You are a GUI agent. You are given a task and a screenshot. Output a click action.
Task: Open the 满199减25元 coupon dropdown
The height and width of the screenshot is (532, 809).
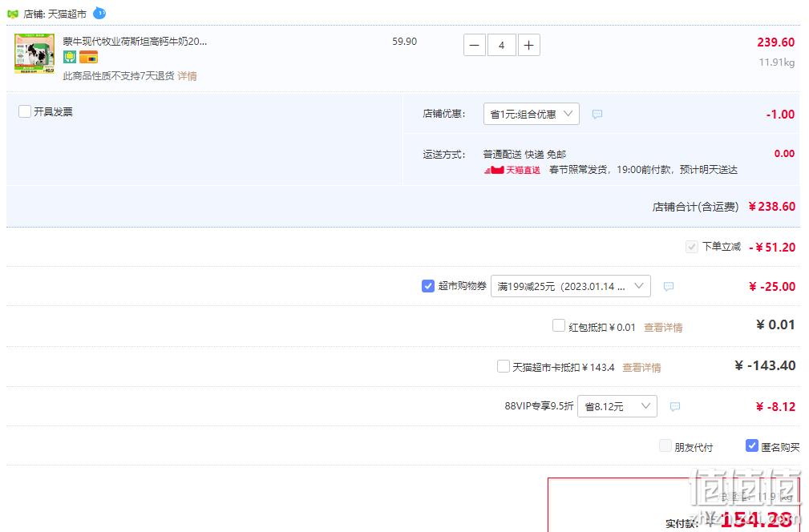coord(571,286)
